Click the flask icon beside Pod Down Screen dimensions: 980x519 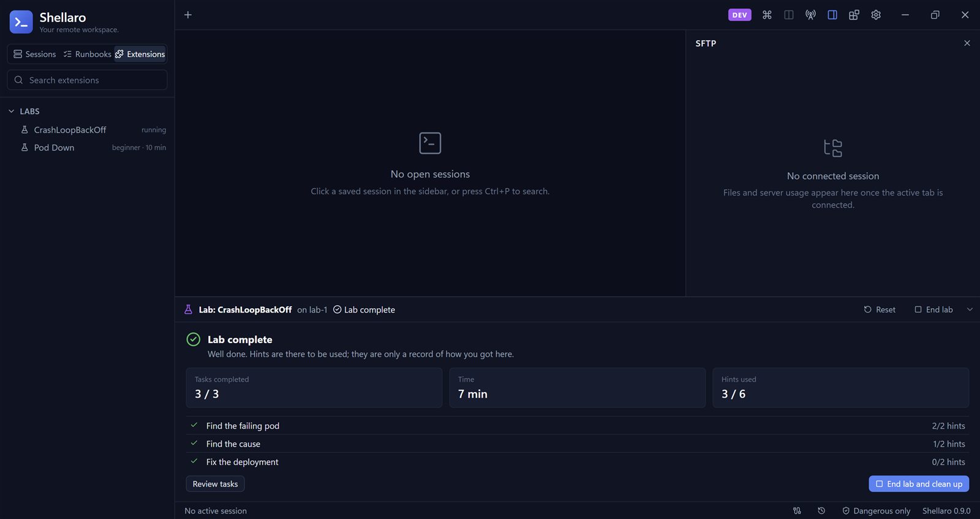(x=24, y=148)
